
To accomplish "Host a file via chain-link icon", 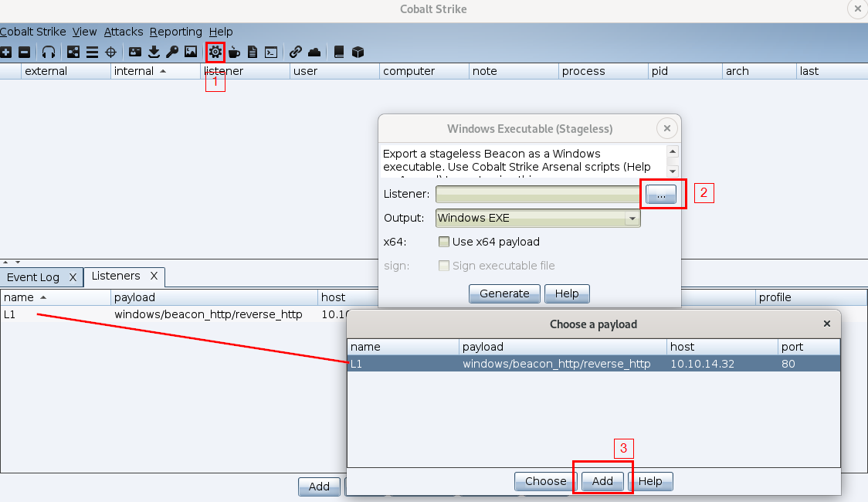I will [x=296, y=52].
